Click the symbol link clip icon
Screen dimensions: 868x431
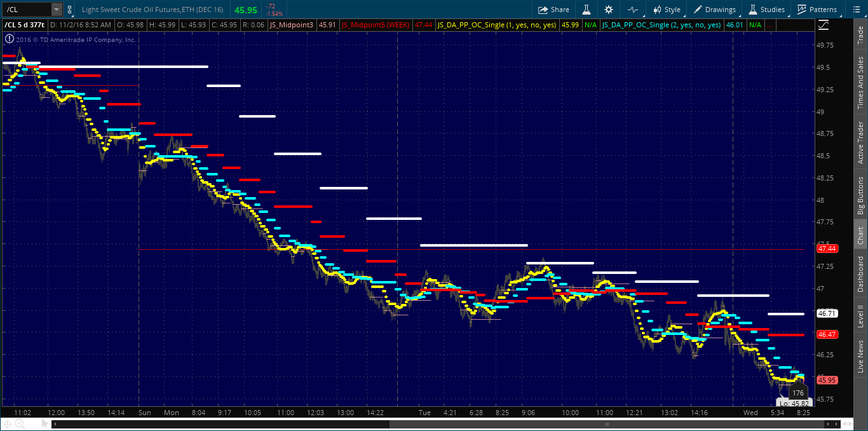[69, 10]
